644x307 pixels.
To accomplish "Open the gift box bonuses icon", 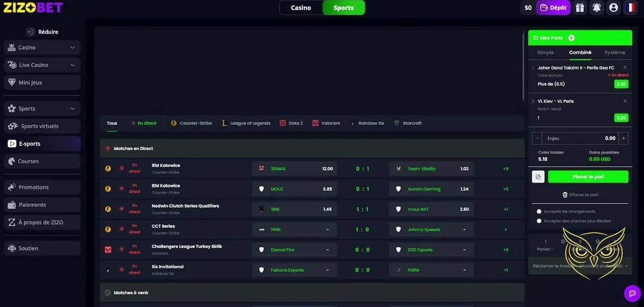I will click(579, 8).
